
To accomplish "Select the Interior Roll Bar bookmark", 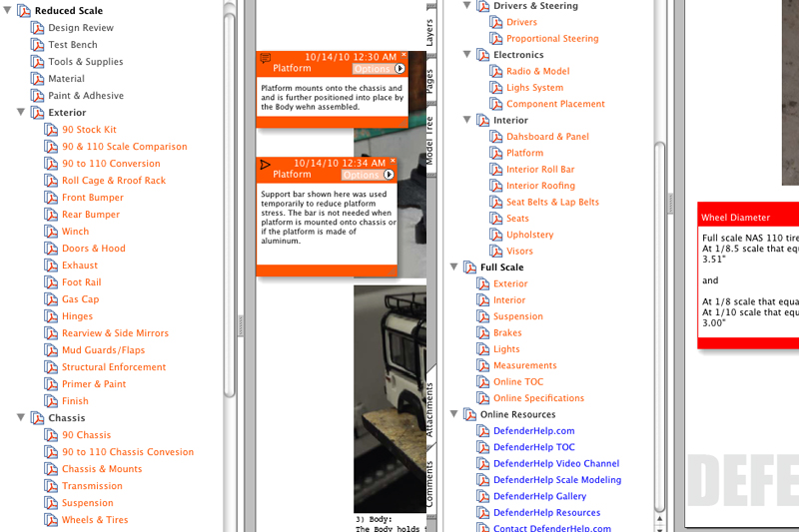I will [540, 170].
